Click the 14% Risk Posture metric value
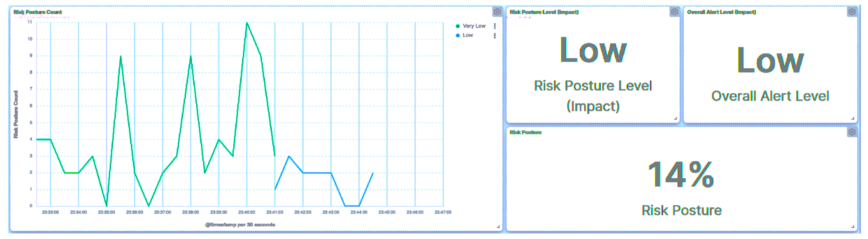Image resolution: width=868 pixels, height=239 pixels. click(x=681, y=174)
